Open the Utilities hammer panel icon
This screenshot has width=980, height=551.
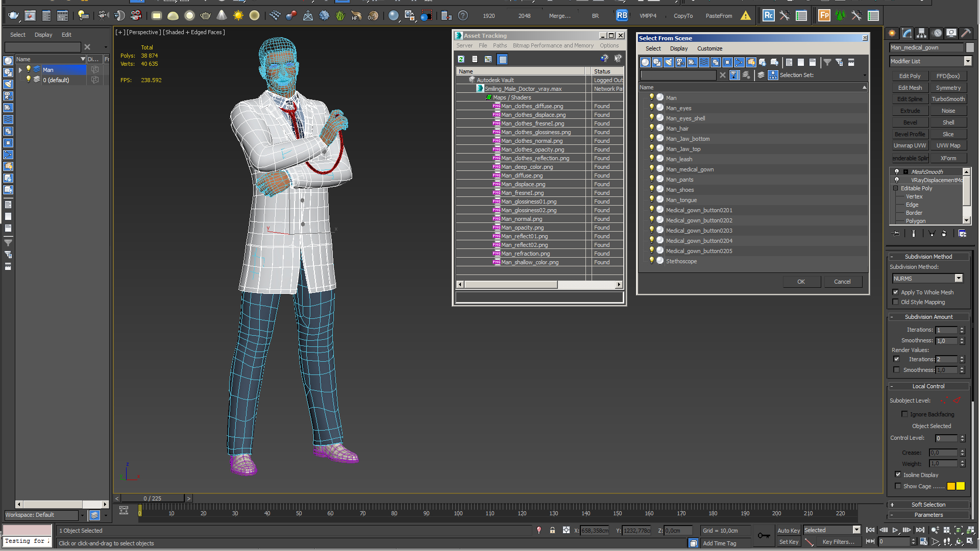tap(966, 33)
